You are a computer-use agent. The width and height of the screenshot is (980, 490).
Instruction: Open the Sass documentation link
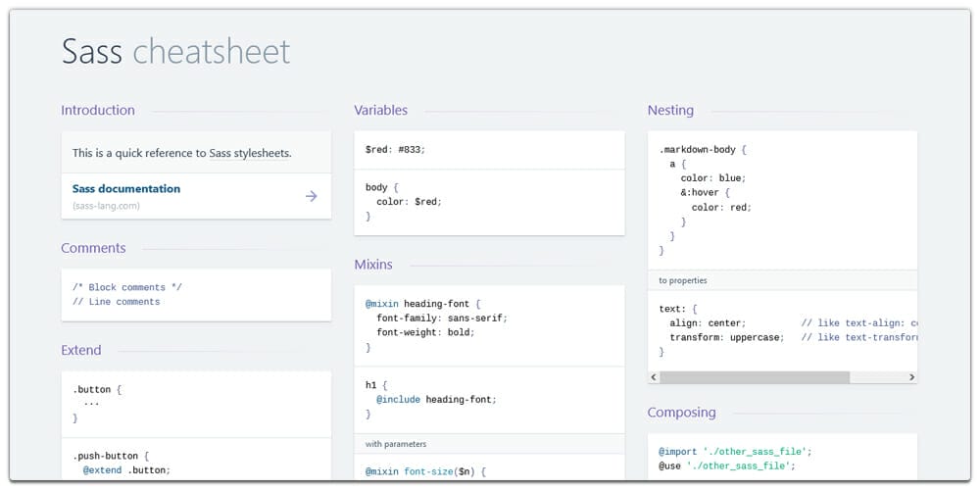(126, 189)
